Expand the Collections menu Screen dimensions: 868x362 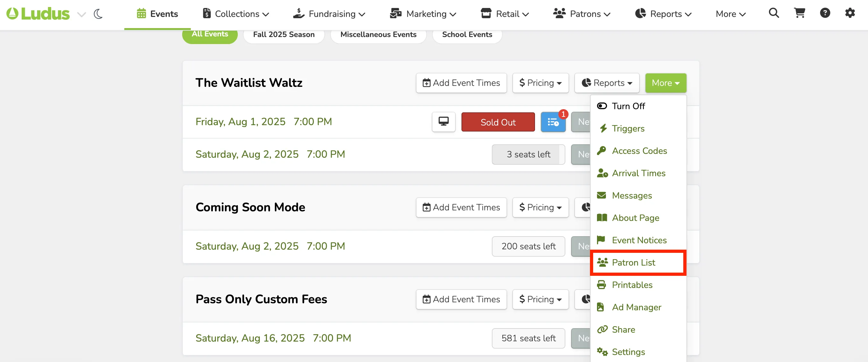coord(236,14)
